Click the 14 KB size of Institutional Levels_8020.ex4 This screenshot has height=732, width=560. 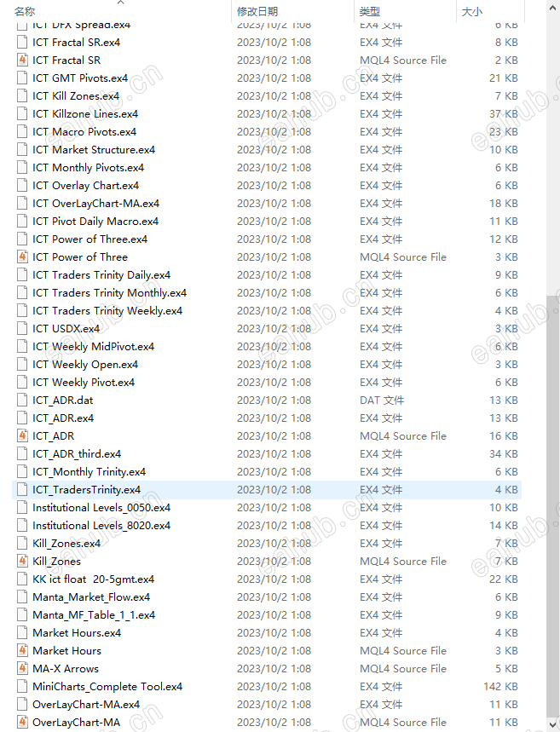coord(504,525)
